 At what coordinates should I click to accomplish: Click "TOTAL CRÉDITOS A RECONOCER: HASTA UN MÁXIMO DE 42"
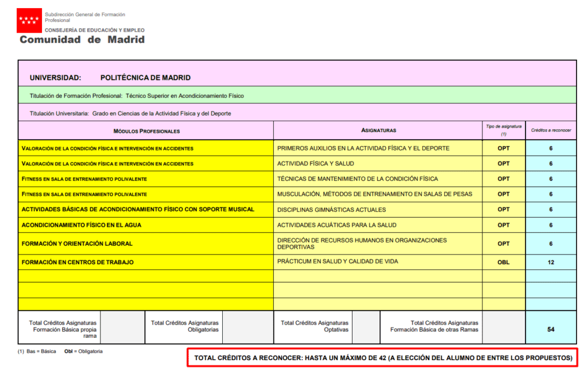click(x=383, y=358)
